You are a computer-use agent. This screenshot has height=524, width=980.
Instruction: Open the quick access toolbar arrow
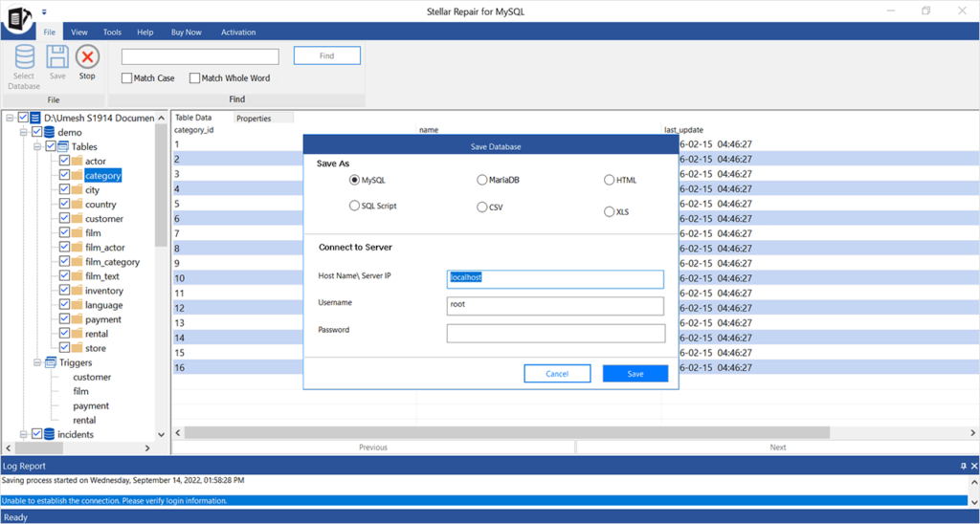pyautogui.click(x=44, y=11)
